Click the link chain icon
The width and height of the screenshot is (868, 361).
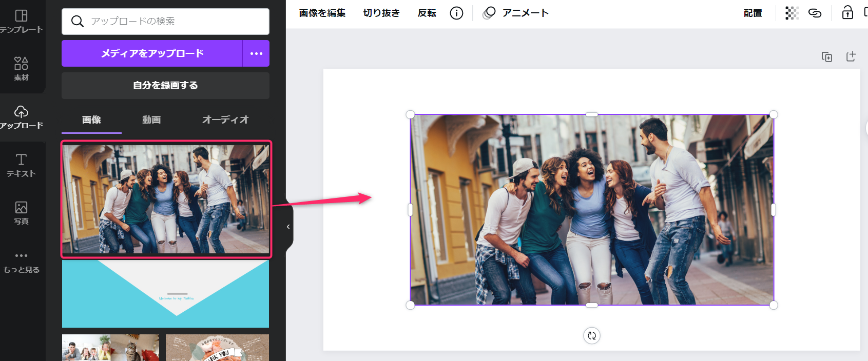pyautogui.click(x=815, y=13)
